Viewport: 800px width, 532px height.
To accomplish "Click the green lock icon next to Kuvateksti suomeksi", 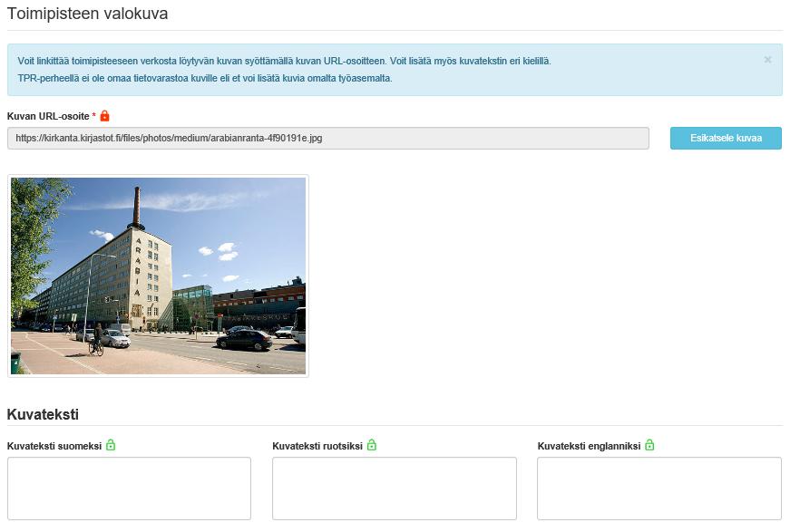I will 111,445.
